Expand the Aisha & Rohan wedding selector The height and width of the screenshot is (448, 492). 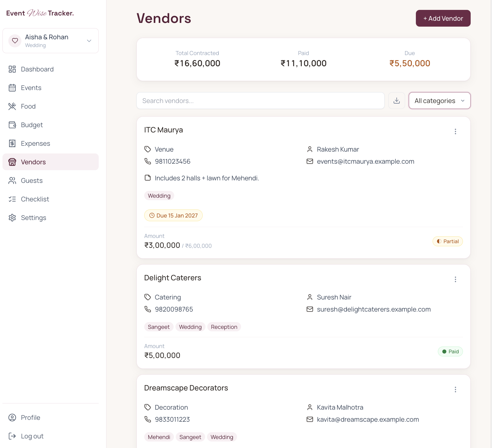[51, 41]
